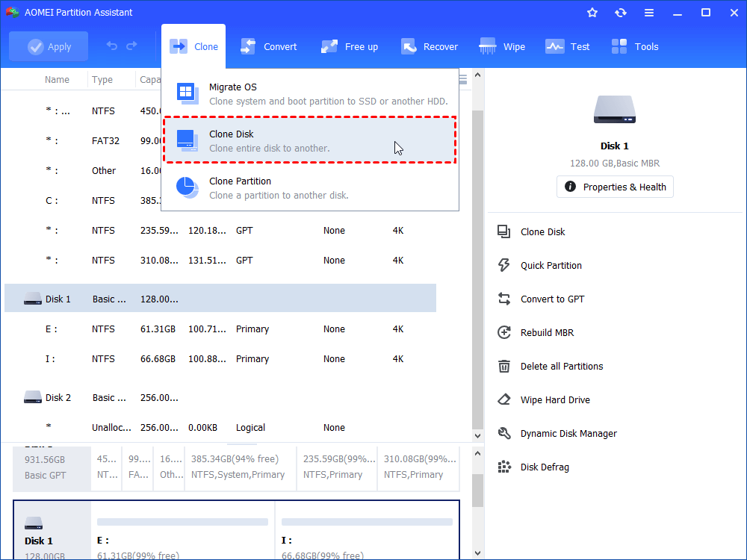The height and width of the screenshot is (560, 747).
Task: Click the undo arrow icon
Action: tap(112, 46)
